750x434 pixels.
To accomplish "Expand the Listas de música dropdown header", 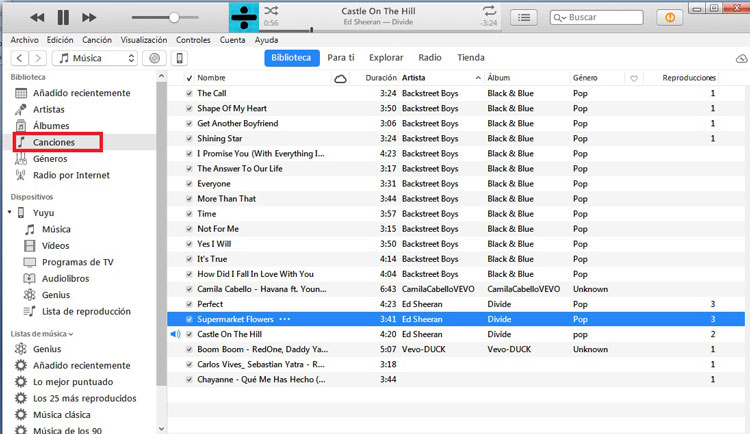I will (x=42, y=334).
